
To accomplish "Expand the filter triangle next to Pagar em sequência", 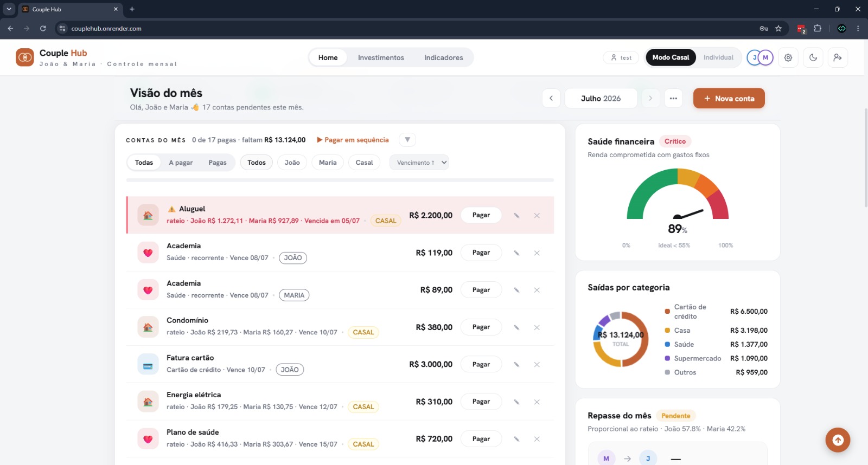I will tap(407, 140).
